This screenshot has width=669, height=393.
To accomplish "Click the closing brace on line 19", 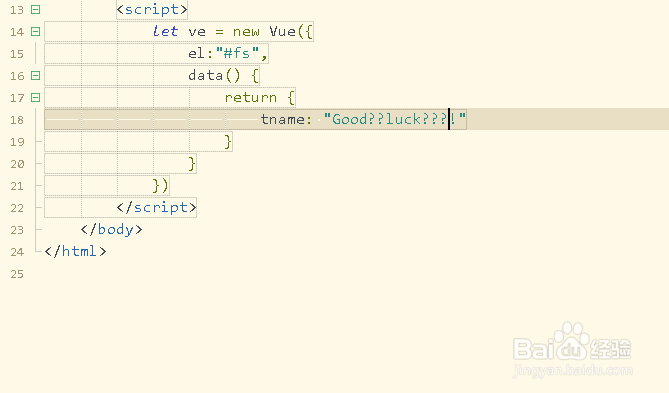I will 228,142.
